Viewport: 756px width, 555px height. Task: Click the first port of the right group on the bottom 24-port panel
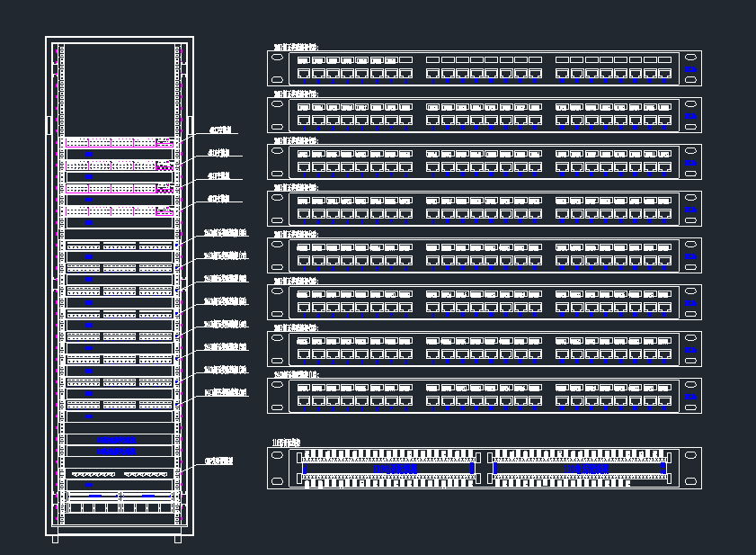[562, 399]
